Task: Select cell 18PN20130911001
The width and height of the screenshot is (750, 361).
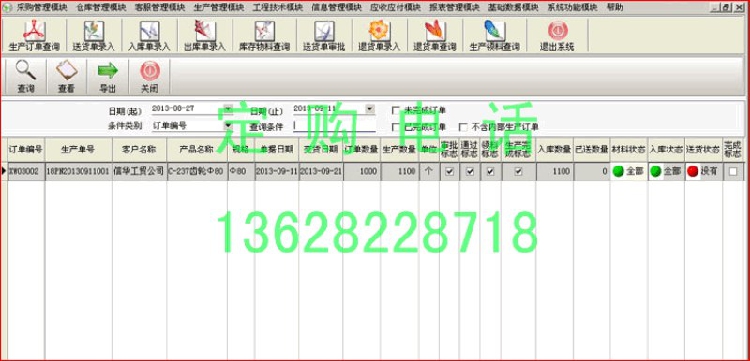Action: [x=79, y=172]
